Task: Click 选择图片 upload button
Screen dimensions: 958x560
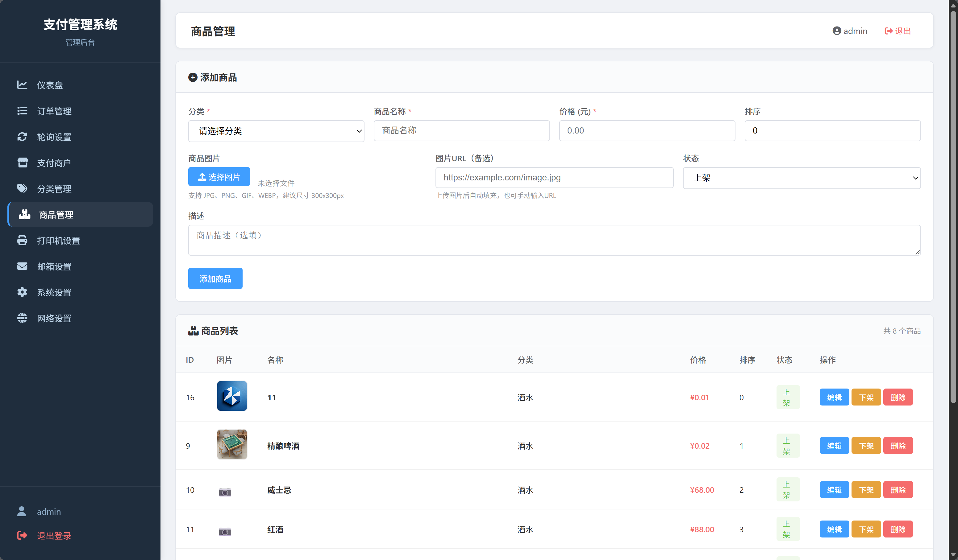Action: [219, 177]
